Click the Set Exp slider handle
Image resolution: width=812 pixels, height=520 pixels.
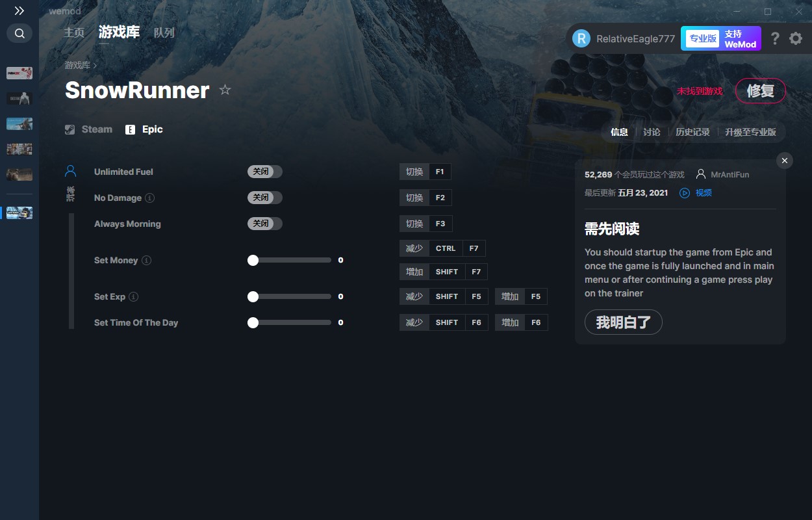[x=253, y=296]
